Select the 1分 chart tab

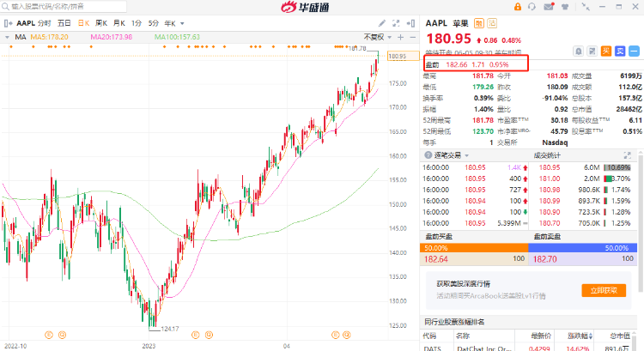tap(137, 23)
